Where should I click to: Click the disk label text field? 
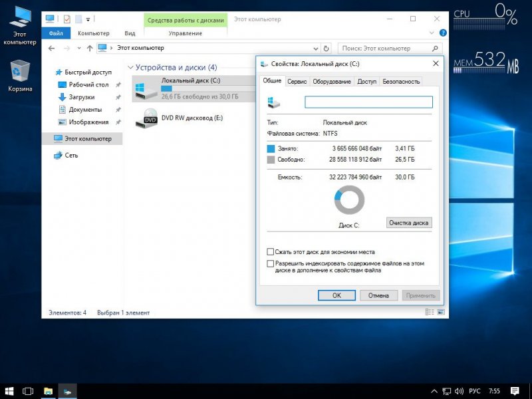pyautogui.click(x=368, y=102)
